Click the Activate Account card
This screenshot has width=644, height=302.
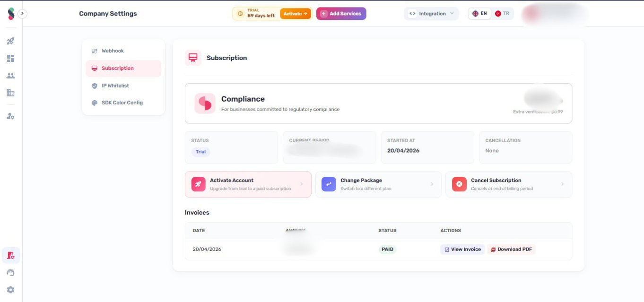coord(248,184)
